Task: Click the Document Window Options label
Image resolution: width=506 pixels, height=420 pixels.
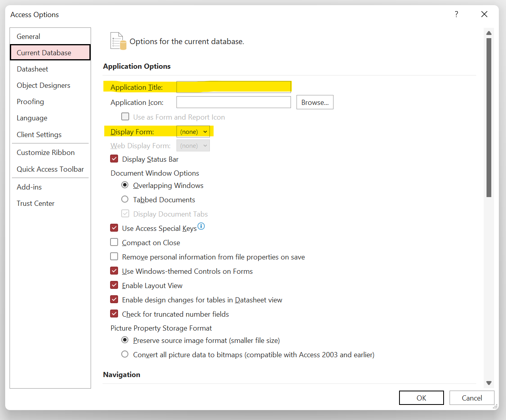Action: pyautogui.click(x=155, y=173)
